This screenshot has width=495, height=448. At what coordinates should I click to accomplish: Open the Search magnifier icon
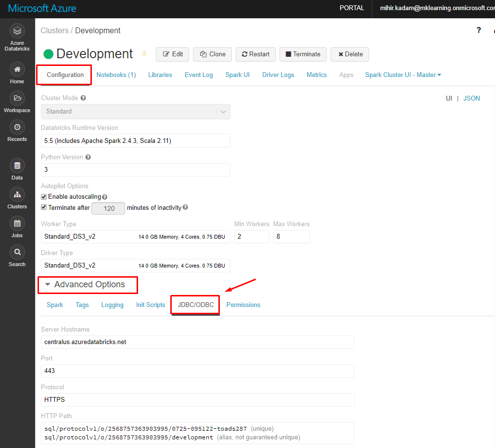pyautogui.click(x=17, y=252)
